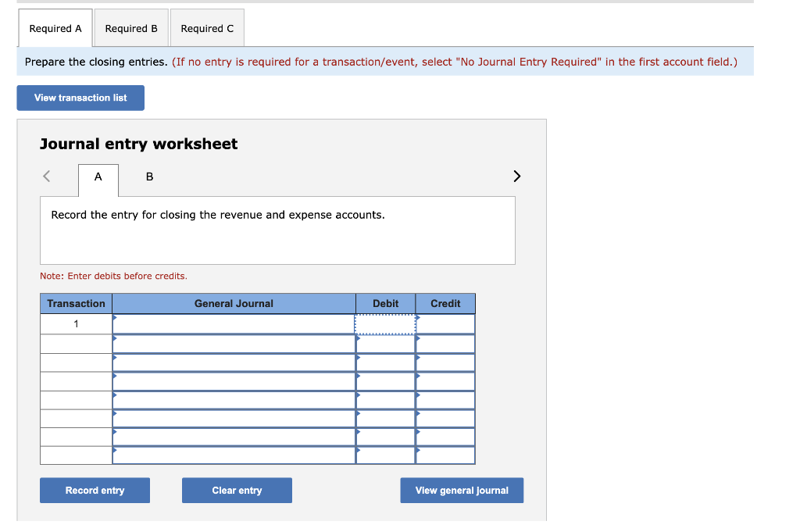The height and width of the screenshot is (532, 800).
Task: Open the fourth General Journal account row
Action: [234, 381]
